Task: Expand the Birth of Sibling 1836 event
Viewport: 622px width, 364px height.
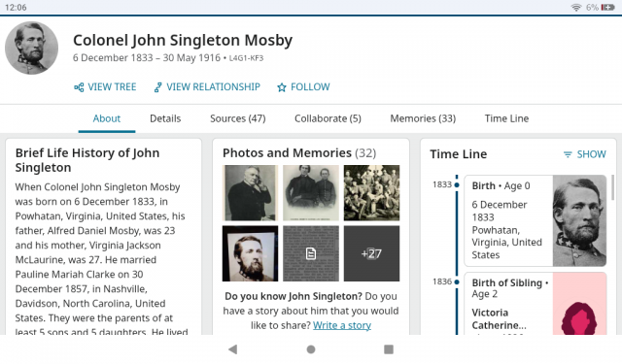Action: coord(536,304)
